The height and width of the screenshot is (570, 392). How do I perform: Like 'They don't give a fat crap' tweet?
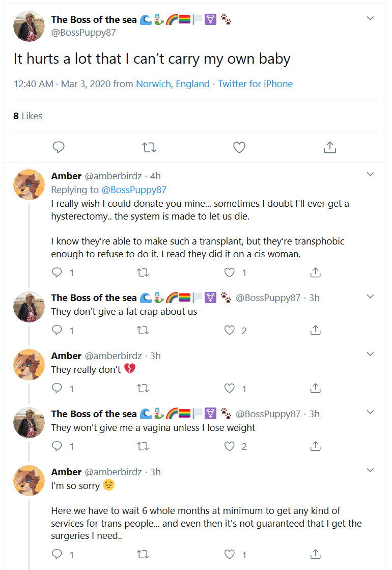[x=229, y=330]
